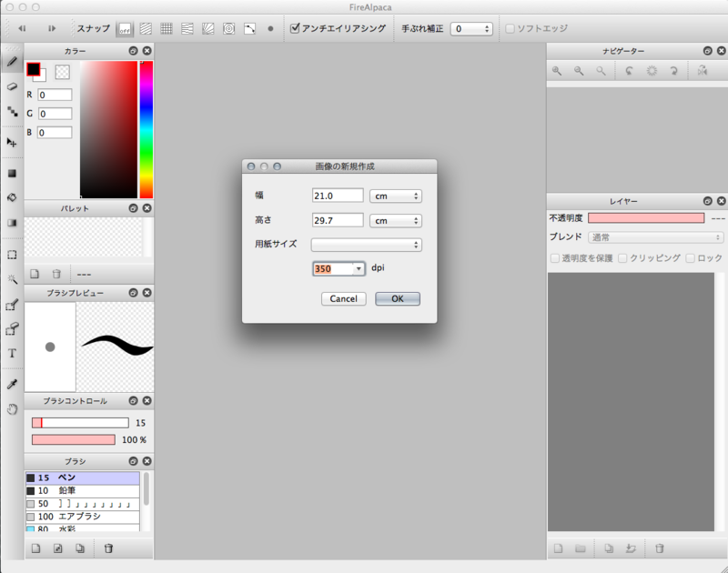Screen dimensions: 728x573
Task: Select the Move tool
Action: pos(12,142)
